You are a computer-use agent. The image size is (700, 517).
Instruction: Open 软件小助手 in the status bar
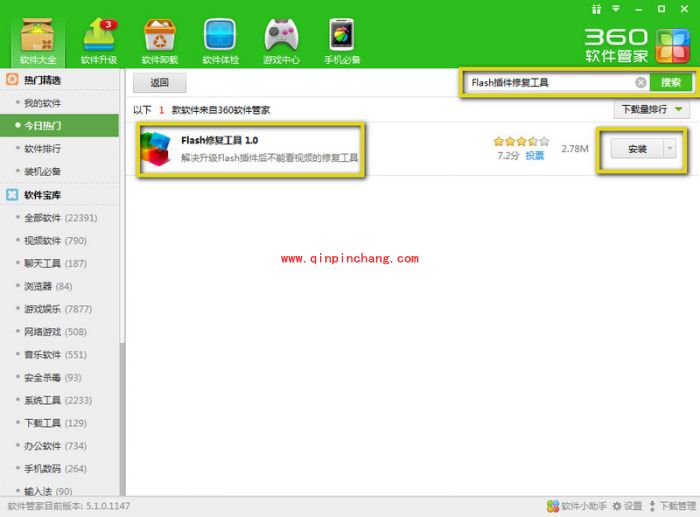pyautogui.click(x=577, y=506)
